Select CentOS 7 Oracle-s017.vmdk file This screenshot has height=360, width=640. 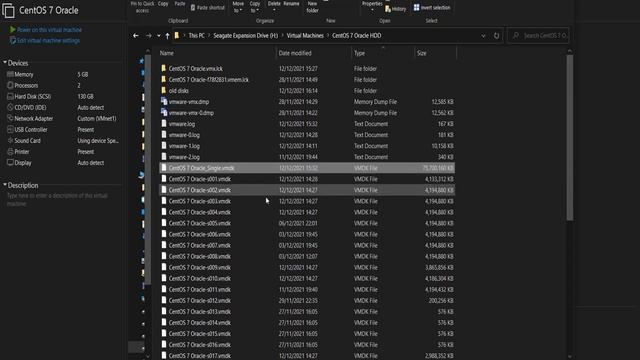click(307, 355)
